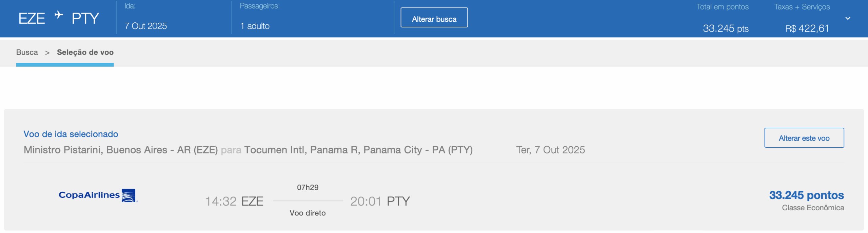Image resolution: width=868 pixels, height=233 pixels.
Task: Click the Ter, 7 Out 2025 date text
Action: pos(551,150)
